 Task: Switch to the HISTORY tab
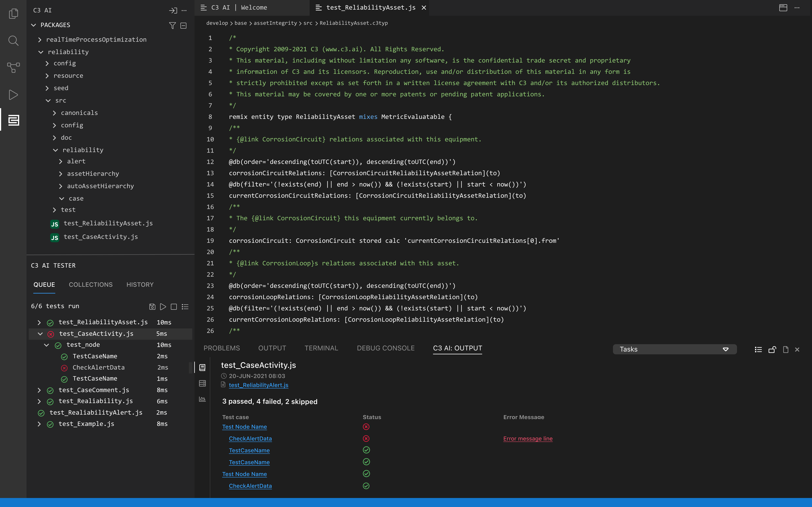coord(140,284)
